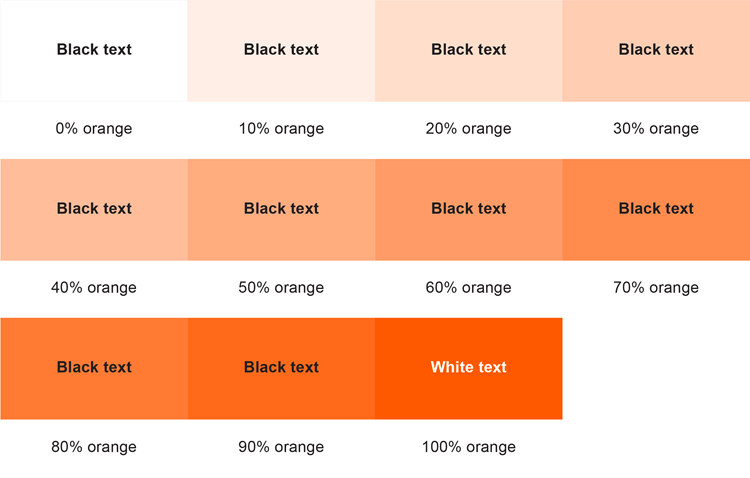750x478 pixels.
Task: Pick the 10% orange swatch
Action: (x=281, y=51)
